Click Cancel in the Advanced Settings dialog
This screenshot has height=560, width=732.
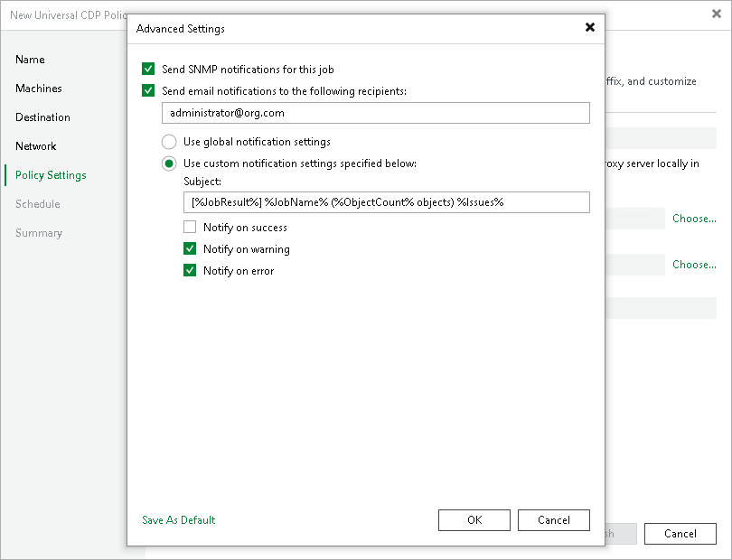[553, 520]
